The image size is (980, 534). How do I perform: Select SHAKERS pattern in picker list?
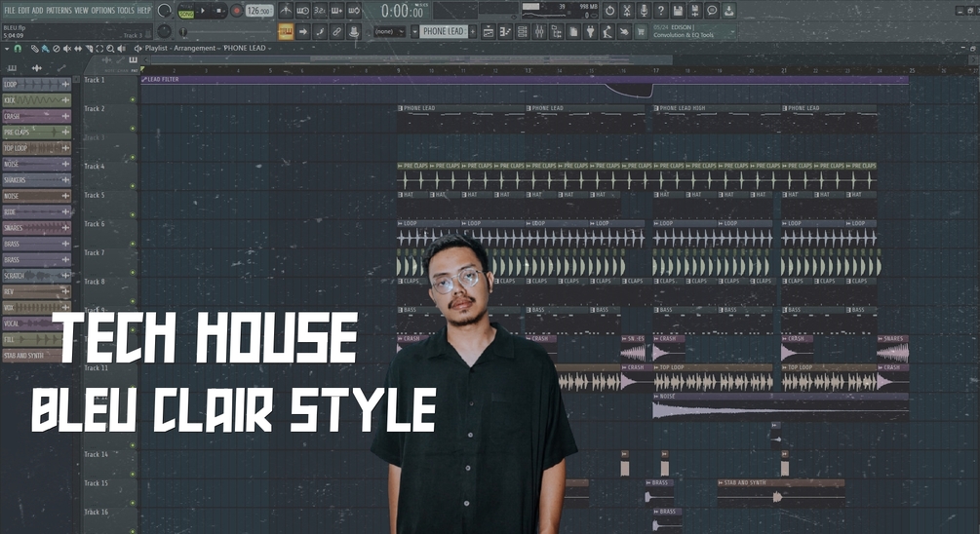[x=36, y=180]
